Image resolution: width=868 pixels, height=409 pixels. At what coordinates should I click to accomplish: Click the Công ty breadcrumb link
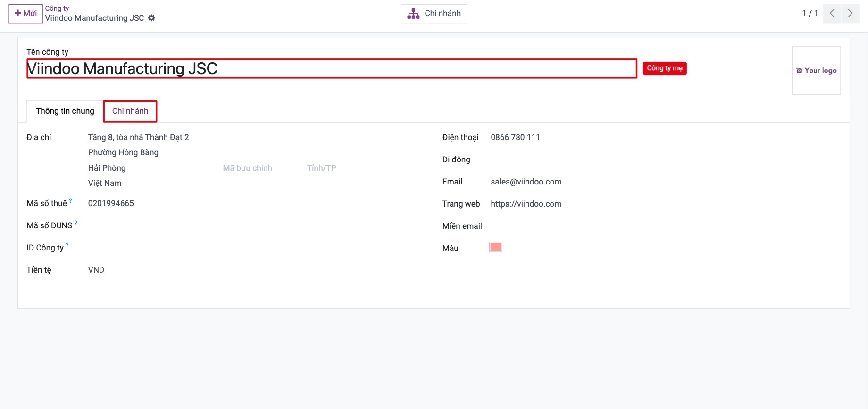click(57, 8)
